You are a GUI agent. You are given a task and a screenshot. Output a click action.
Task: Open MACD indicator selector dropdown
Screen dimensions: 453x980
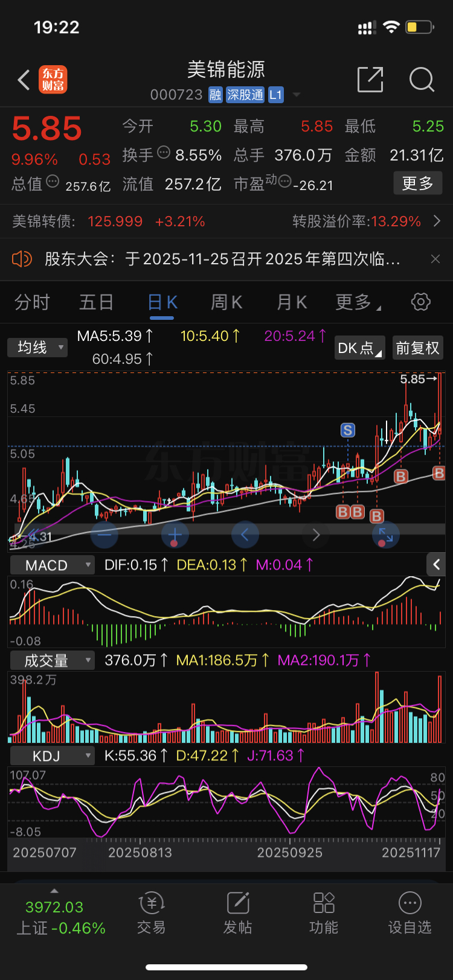pyautogui.click(x=53, y=565)
